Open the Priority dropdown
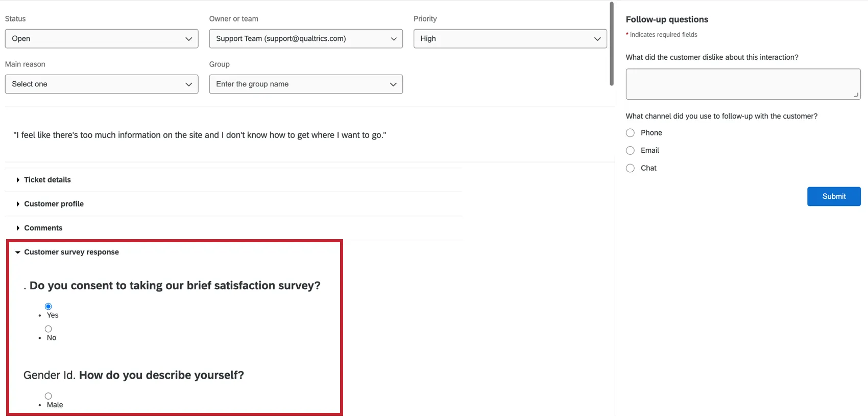Screen dimensions: 868x417 tap(510, 39)
